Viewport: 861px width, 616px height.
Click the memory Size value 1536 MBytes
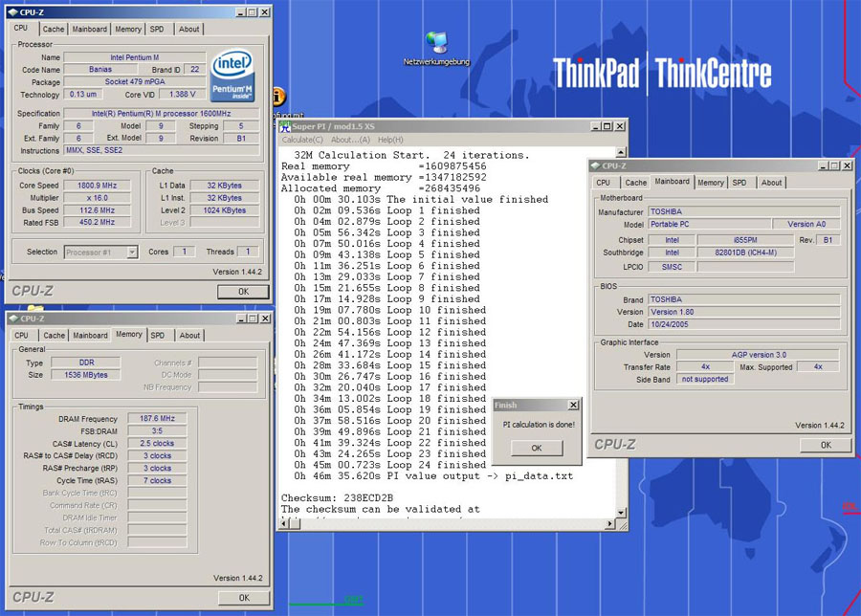[86, 375]
